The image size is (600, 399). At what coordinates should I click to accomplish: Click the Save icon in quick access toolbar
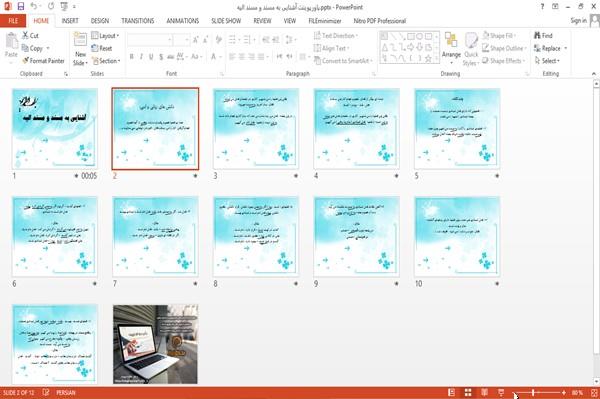pos(21,6)
